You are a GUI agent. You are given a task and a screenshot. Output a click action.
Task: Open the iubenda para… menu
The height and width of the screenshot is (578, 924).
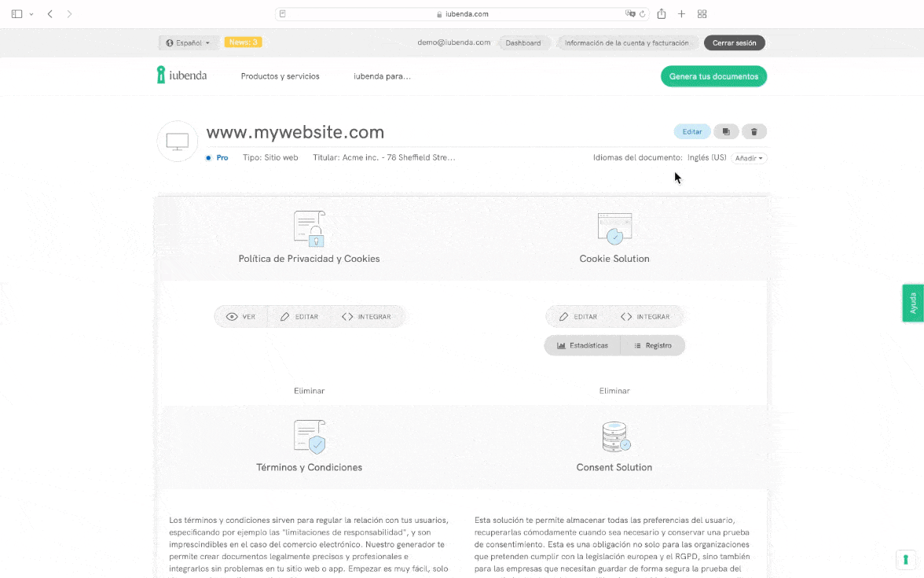click(x=382, y=76)
